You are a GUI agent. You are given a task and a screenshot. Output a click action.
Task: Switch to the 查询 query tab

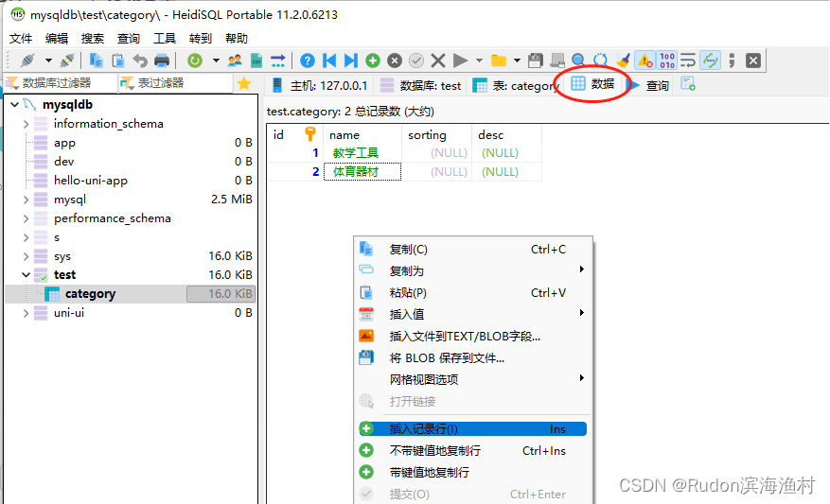click(x=649, y=85)
